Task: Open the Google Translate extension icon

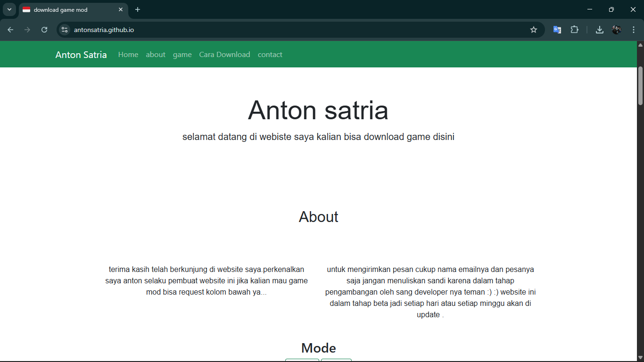Action: [x=557, y=30]
